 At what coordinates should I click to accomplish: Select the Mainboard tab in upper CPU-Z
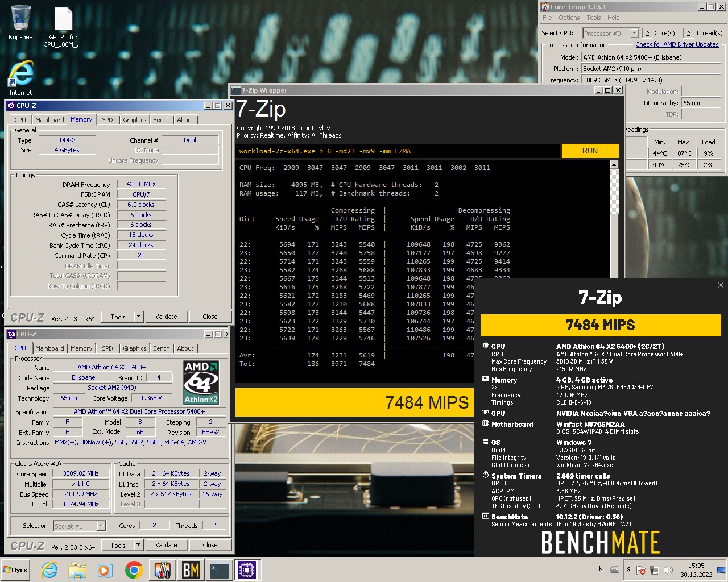(49, 120)
